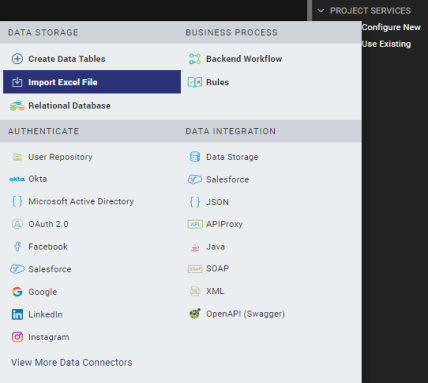428x383 pixels.
Task: Click the Configure New option
Action: pos(391,27)
